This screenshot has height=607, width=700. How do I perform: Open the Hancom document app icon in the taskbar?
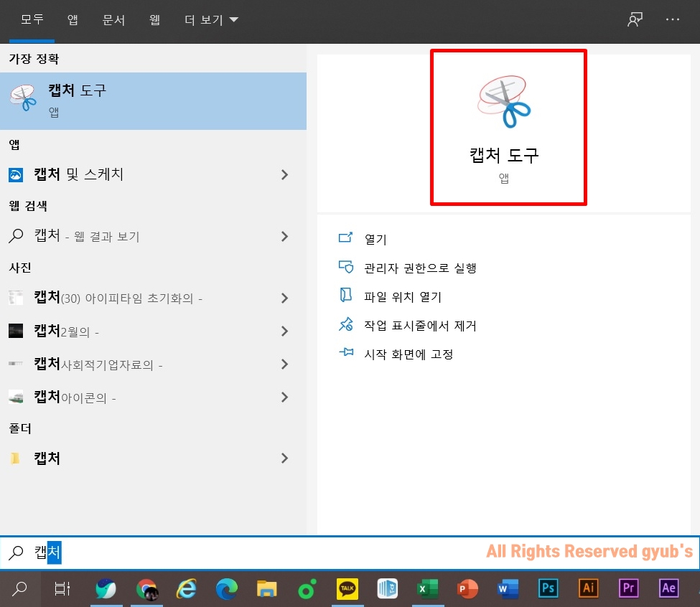tap(388, 589)
